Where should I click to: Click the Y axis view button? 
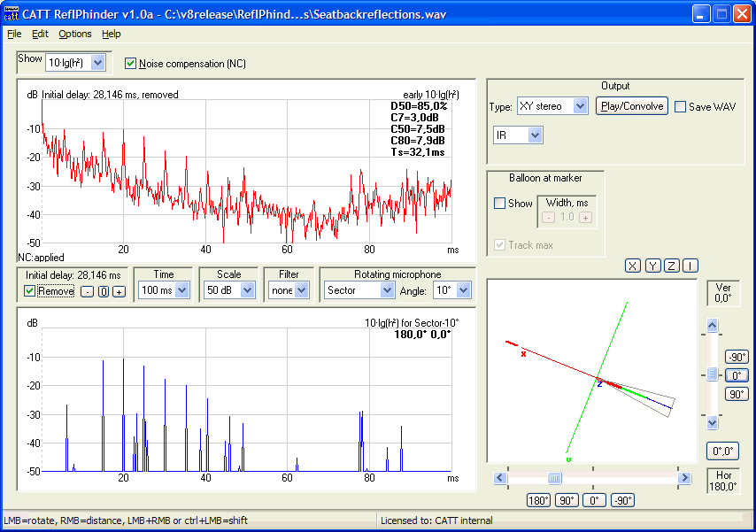tap(652, 266)
